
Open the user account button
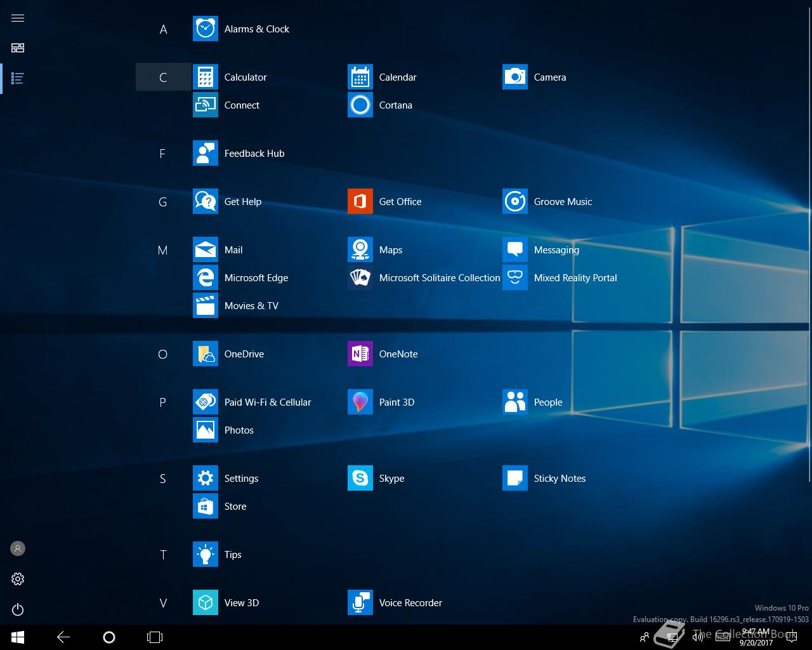pyautogui.click(x=18, y=548)
